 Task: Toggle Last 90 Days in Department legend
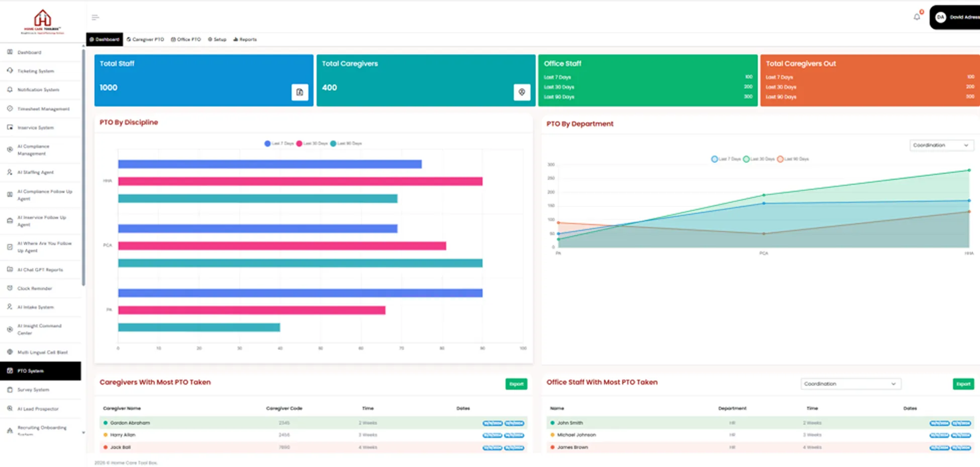[x=793, y=159]
